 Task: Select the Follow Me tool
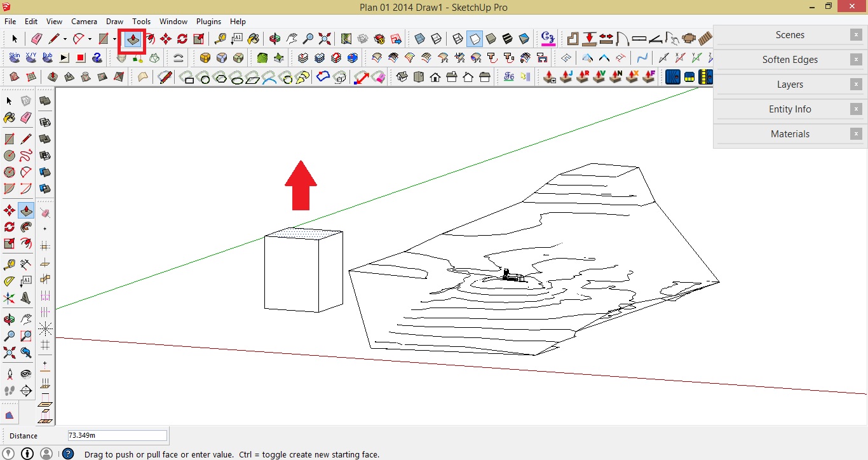pos(151,38)
